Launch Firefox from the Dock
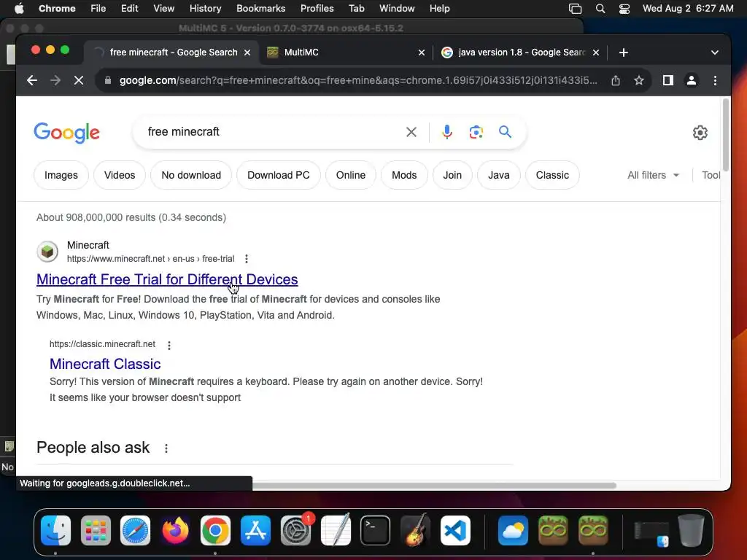The image size is (747, 560). 175,531
